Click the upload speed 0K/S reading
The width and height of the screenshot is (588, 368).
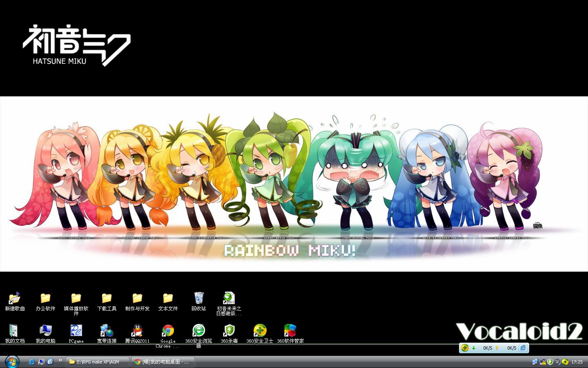point(512,348)
